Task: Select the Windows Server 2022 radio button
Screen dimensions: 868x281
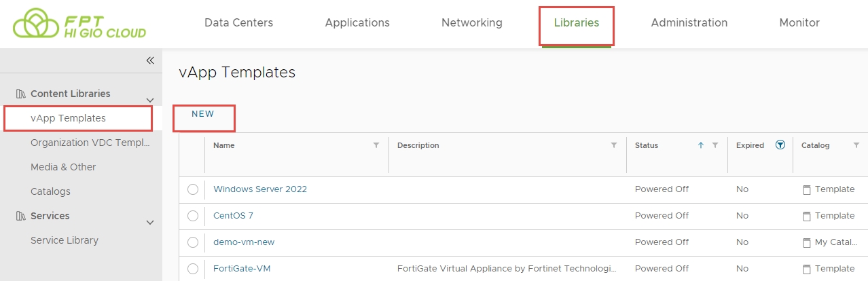Action: pos(193,189)
